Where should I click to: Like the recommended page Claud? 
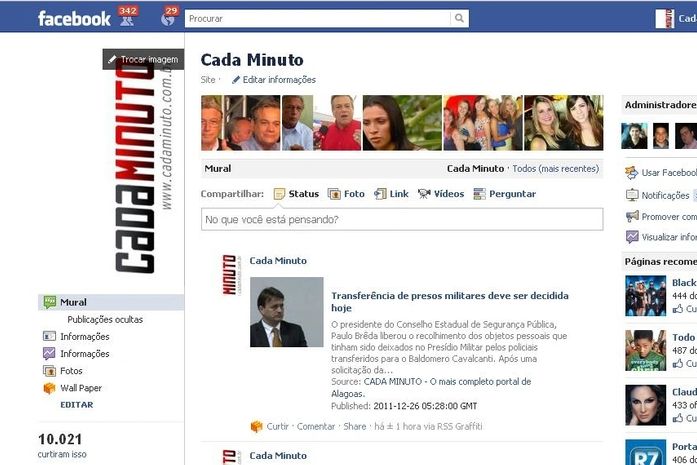684,418
